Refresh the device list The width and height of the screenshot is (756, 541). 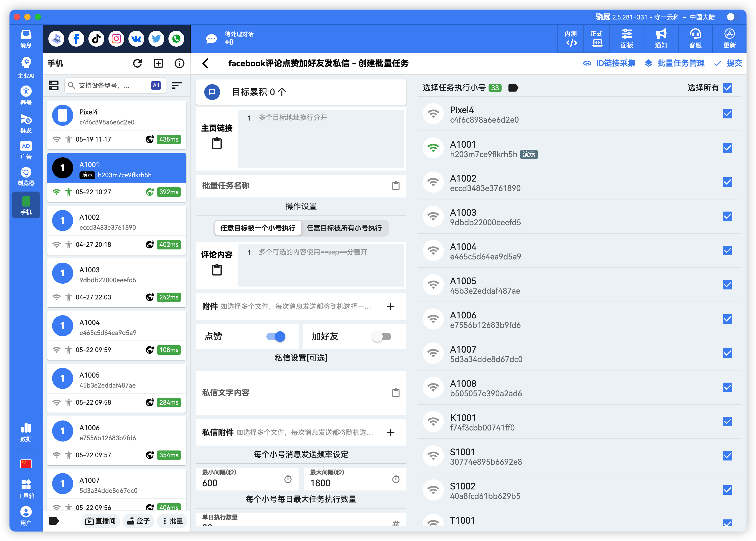pyautogui.click(x=137, y=63)
